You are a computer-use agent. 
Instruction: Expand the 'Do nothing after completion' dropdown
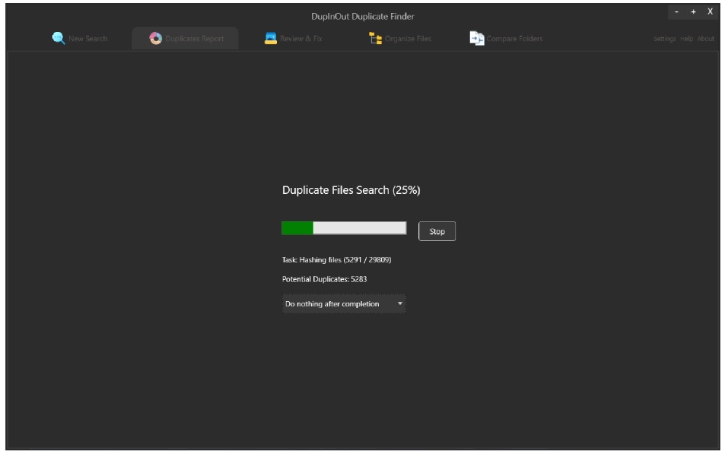click(x=344, y=304)
